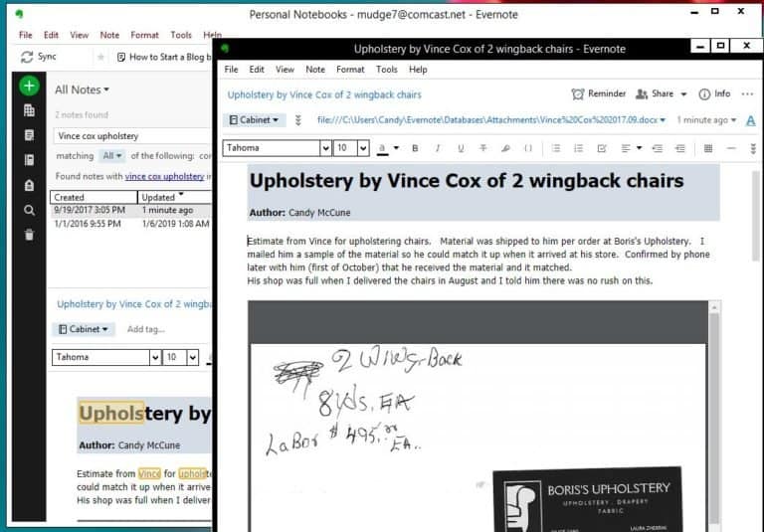Viewport: 764px width, 532px height.
Task: Click the increase indent icon
Action: [680, 148]
